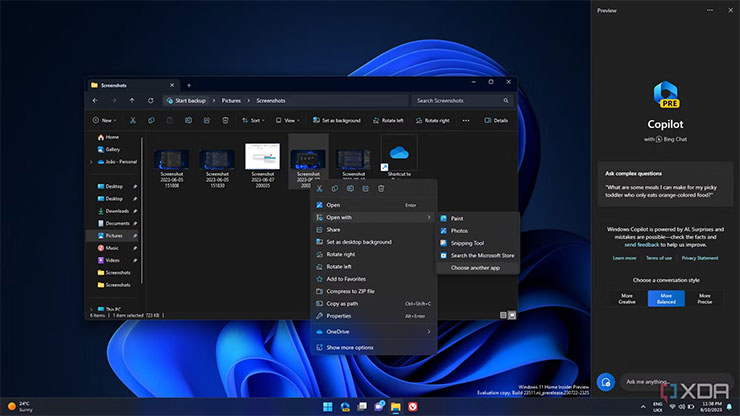Screen dimensions: 740x416
Task: Click the Copilot new topic icon
Action: pos(604,381)
